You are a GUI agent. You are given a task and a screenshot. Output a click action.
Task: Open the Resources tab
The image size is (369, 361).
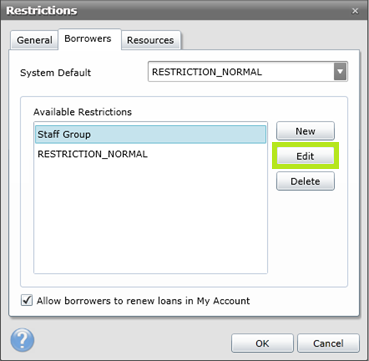[150, 40]
